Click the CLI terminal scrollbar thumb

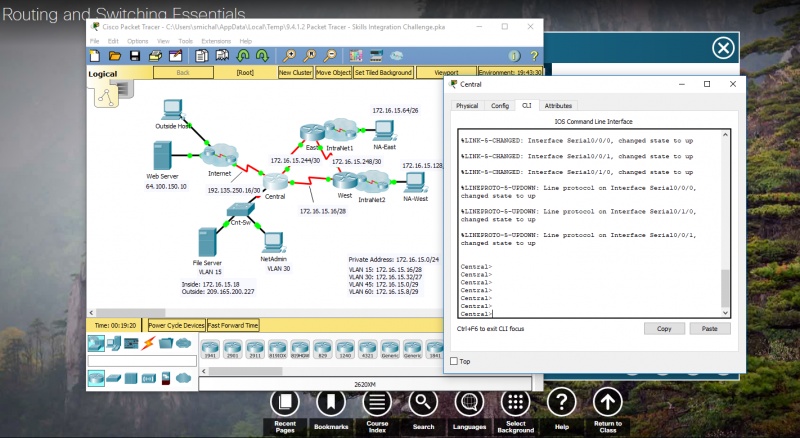[725, 287]
